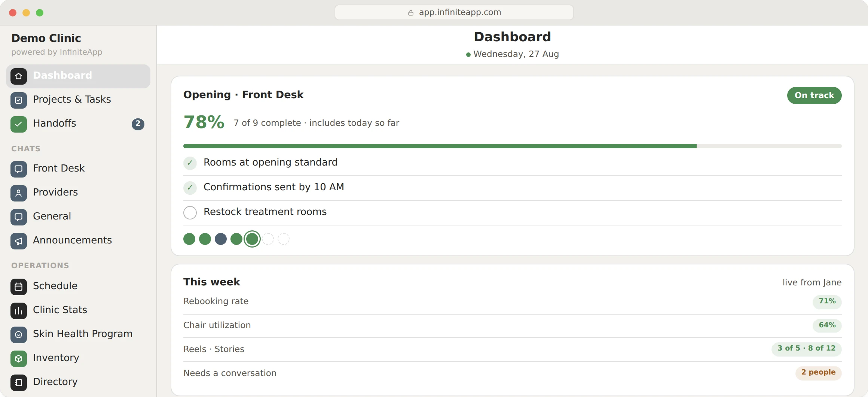Click the 71% rebooking rate pill
The width and height of the screenshot is (868, 397).
(827, 301)
